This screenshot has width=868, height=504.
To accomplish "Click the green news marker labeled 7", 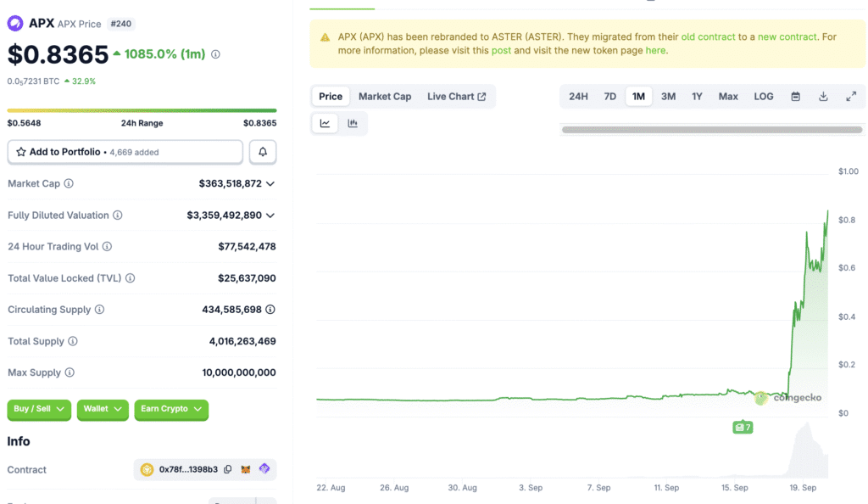I will [x=743, y=427].
